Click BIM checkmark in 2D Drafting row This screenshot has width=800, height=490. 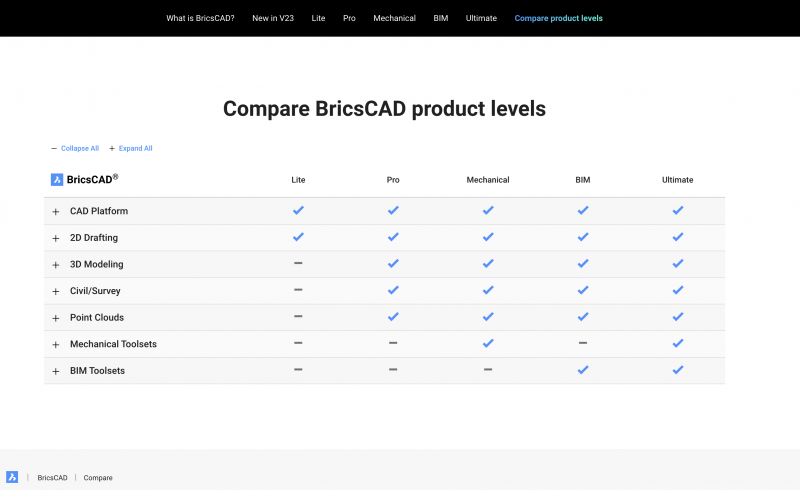click(x=583, y=237)
